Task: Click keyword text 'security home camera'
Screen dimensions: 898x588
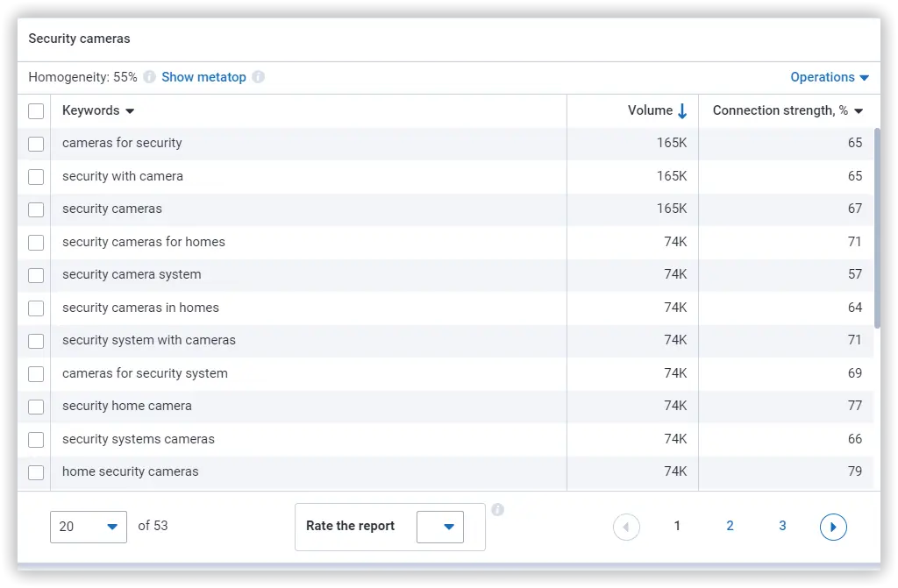Action: 127,406
